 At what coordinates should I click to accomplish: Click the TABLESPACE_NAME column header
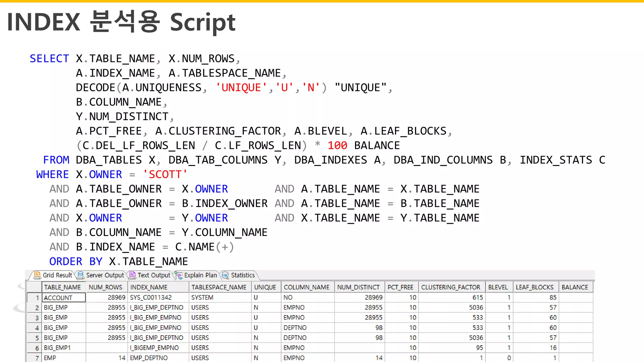coord(220,287)
